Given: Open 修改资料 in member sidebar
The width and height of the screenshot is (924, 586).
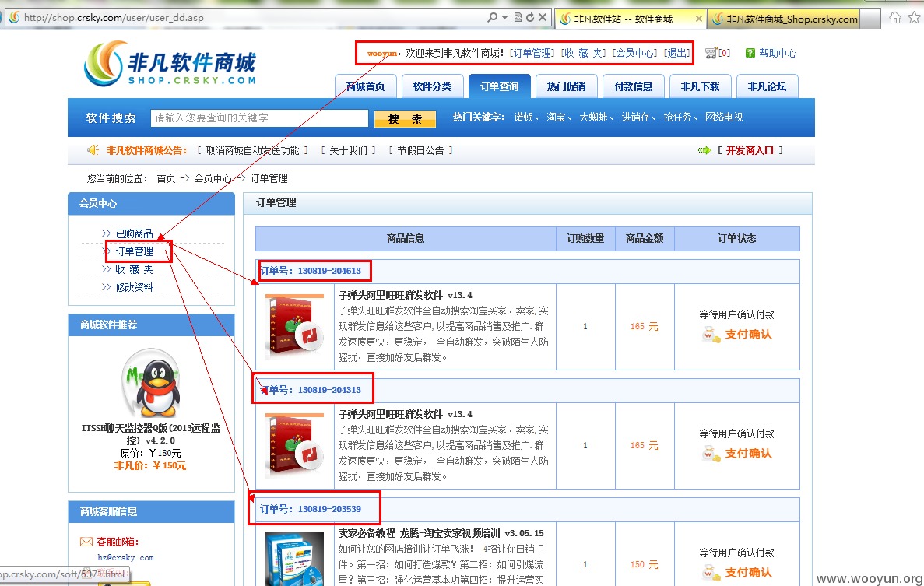Looking at the screenshot, I should pos(135,287).
